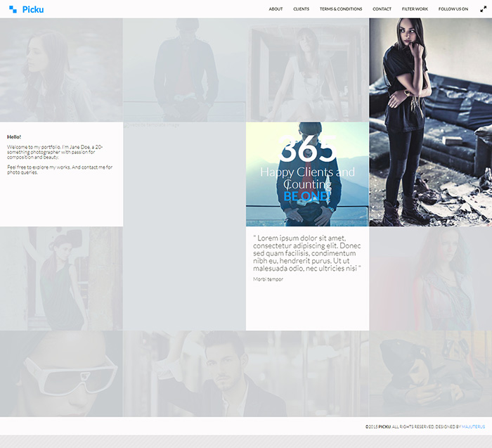This screenshot has width=492, height=448.
Task: Click the 365 Happy Clients tile
Action: point(308,174)
